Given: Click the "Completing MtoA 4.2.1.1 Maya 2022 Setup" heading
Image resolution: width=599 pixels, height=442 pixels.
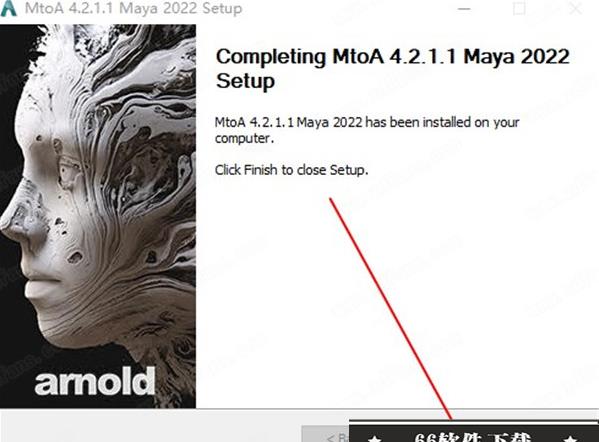Looking at the screenshot, I should tap(393, 69).
